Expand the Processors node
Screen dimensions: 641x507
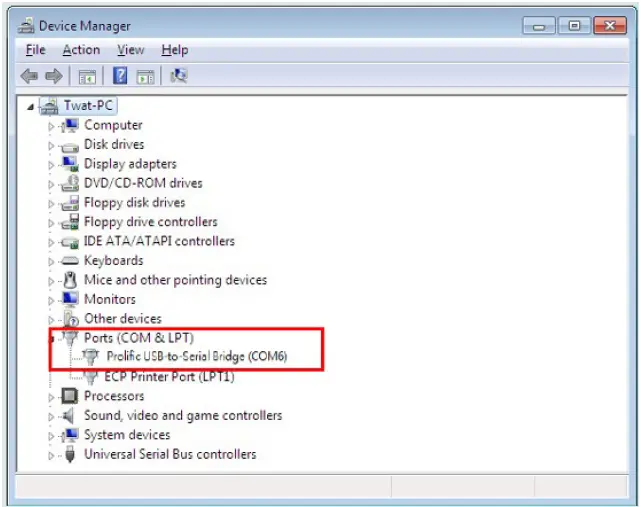pos(51,397)
